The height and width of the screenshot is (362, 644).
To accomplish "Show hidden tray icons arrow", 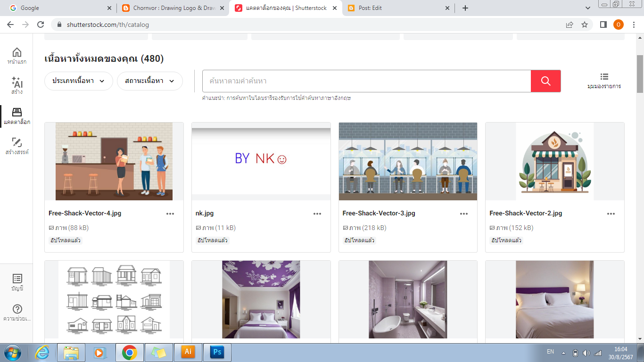I will click(x=563, y=353).
